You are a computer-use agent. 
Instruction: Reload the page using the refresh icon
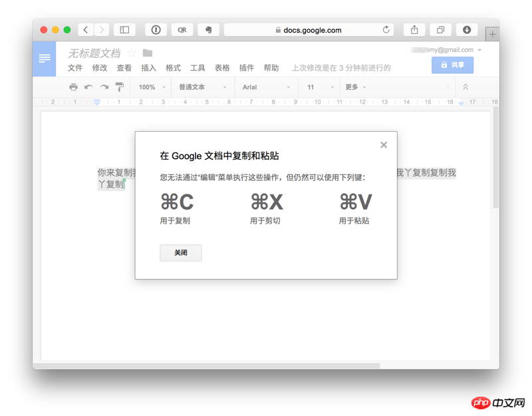pyautogui.click(x=386, y=30)
